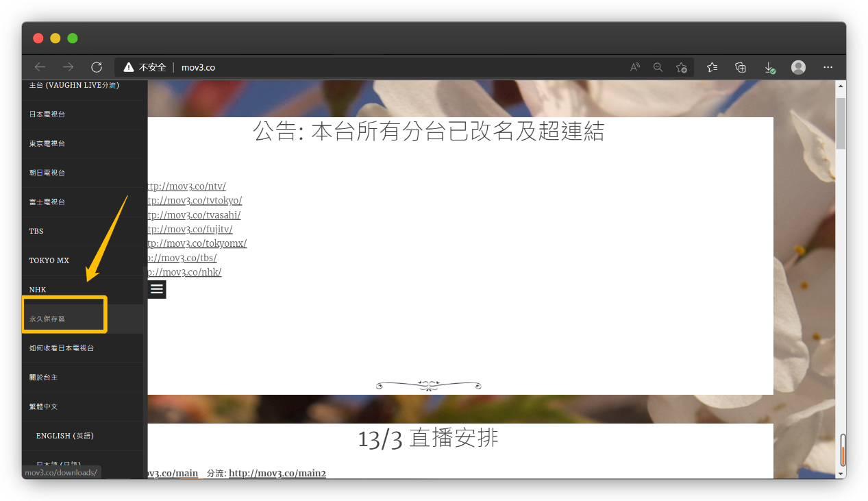The height and width of the screenshot is (501, 868).
Task: Click the 公告 announcement heading text
Action: (x=429, y=130)
